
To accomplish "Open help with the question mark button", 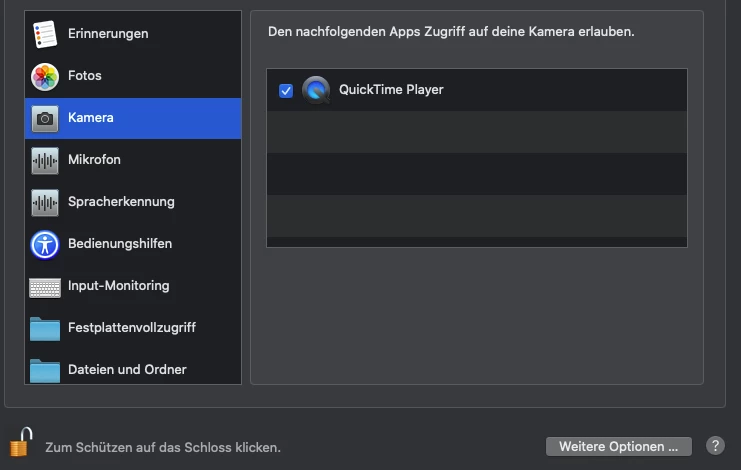I will coord(715,445).
